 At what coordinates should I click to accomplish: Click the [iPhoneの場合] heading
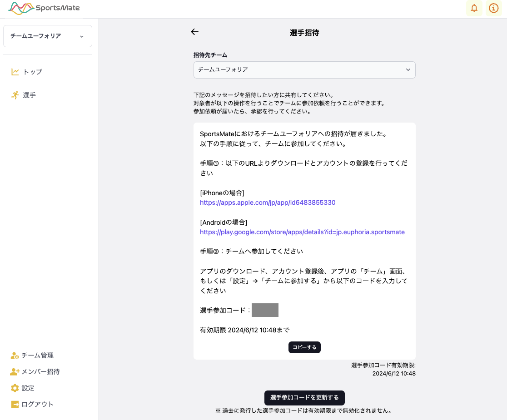tap(222, 193)
